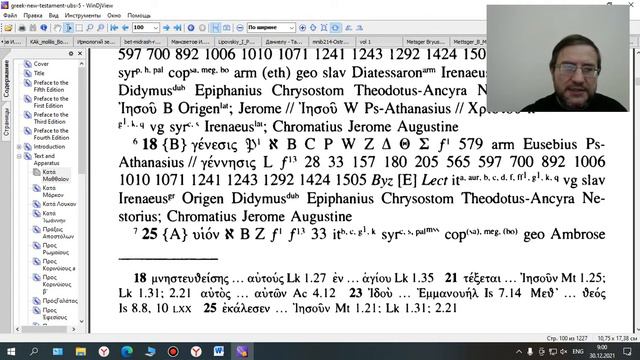
Task: Open the Правка menu
Action: [x=33, y=16]
